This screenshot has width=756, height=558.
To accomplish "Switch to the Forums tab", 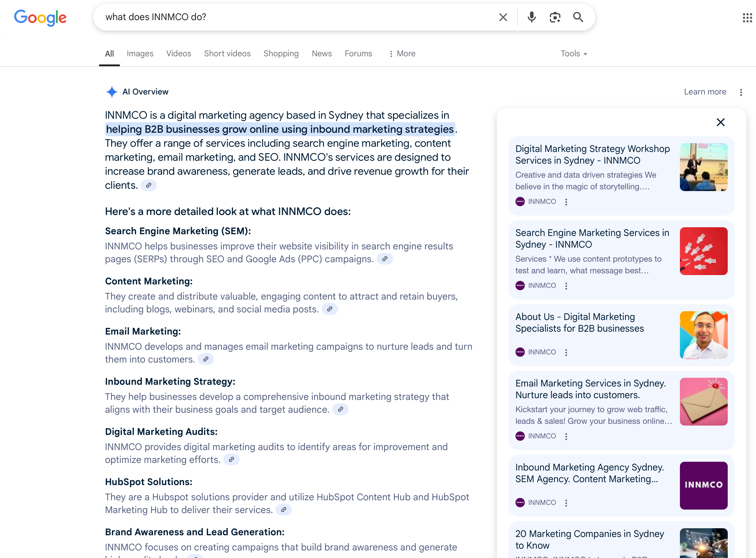I will click(x=358, y=54).
